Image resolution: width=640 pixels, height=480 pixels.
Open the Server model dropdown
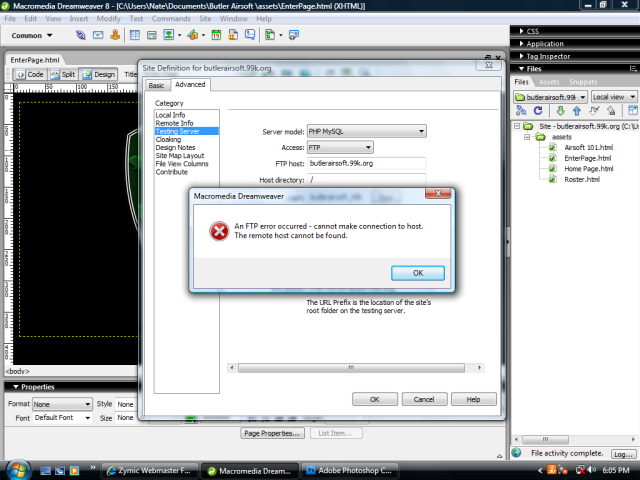367,131
